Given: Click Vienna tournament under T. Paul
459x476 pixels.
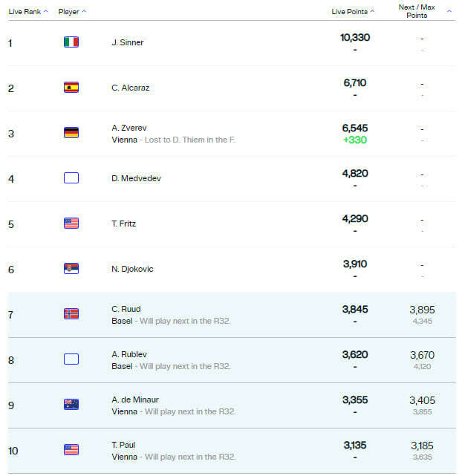Looking at the screenshot, I should (x=124, y=457).
